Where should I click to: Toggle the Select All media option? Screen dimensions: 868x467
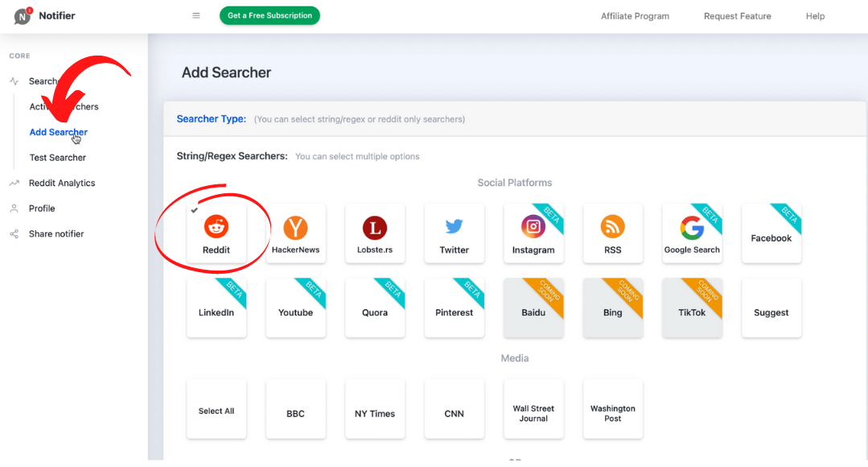216,411
